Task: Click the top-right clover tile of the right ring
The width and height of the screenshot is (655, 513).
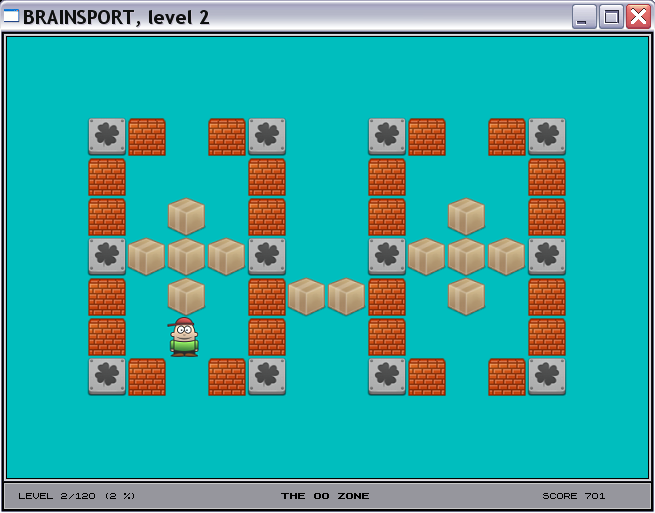Action: pos(547,136)
